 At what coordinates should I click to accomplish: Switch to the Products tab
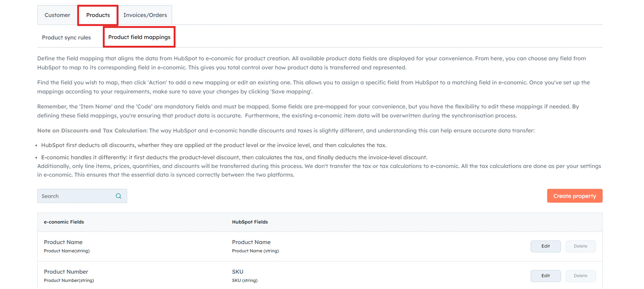[98, 15]
